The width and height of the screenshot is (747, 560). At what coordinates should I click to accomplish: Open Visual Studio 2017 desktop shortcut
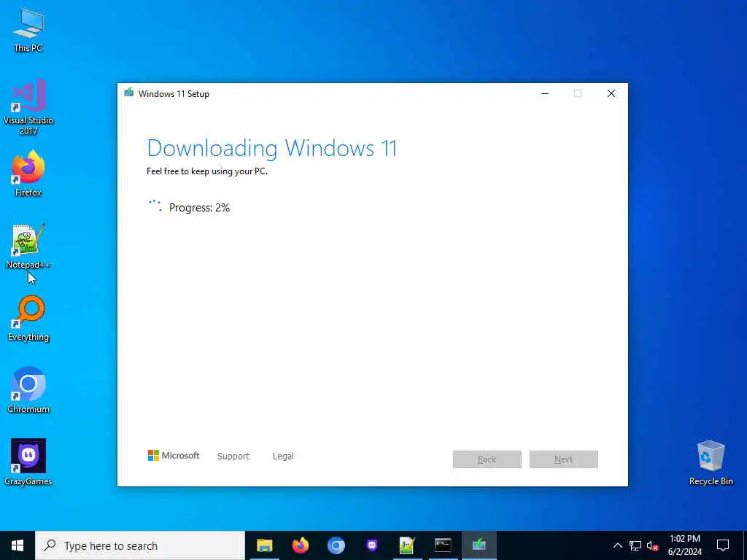coord(28,107)
